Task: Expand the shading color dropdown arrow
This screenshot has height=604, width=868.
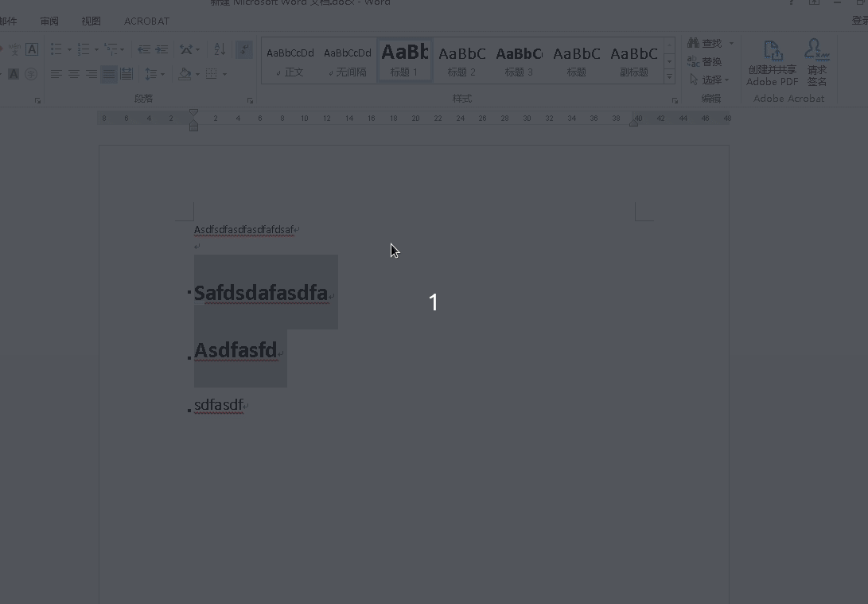Action: (197, 74)
